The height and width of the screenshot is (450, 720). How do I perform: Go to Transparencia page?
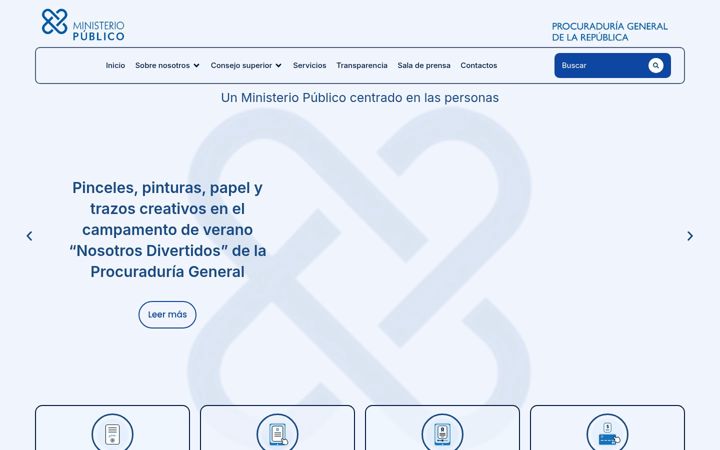[x=362, y=65]
